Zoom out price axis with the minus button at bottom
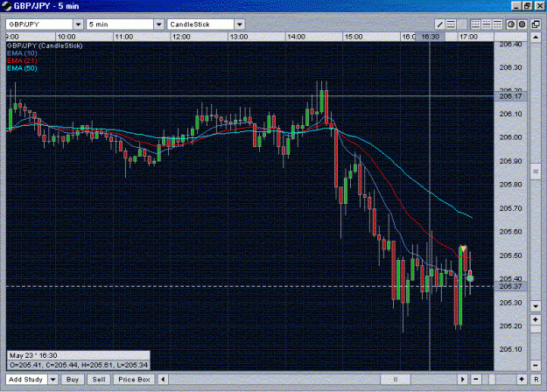This screenshot has width=547, height=392. [x=536, y=365]
